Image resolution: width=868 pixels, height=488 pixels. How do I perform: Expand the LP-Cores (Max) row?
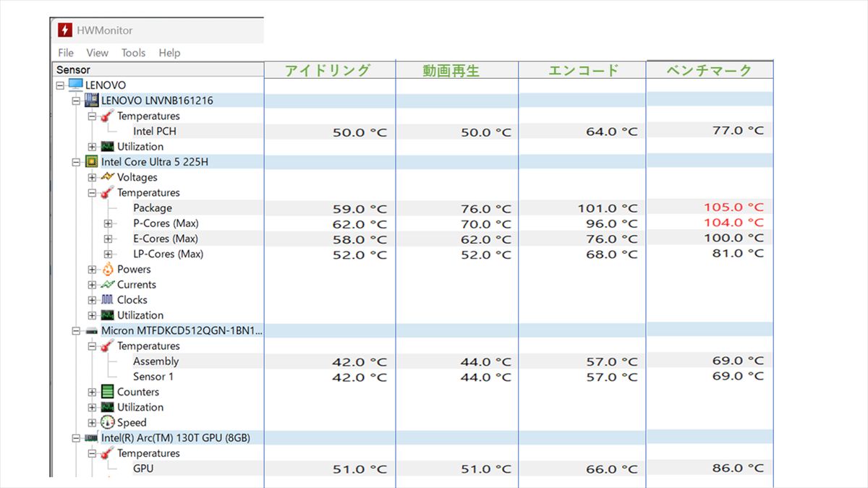108,254
